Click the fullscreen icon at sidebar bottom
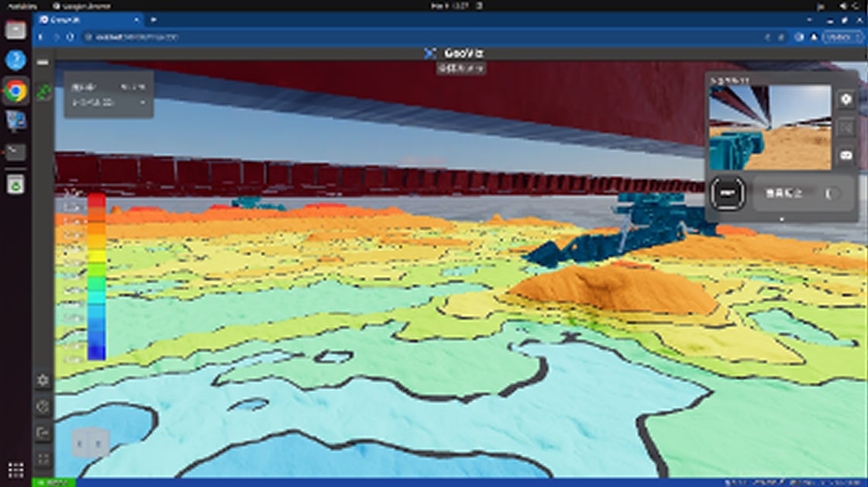This screenshot has height=487, width=868. coord(43,459)
